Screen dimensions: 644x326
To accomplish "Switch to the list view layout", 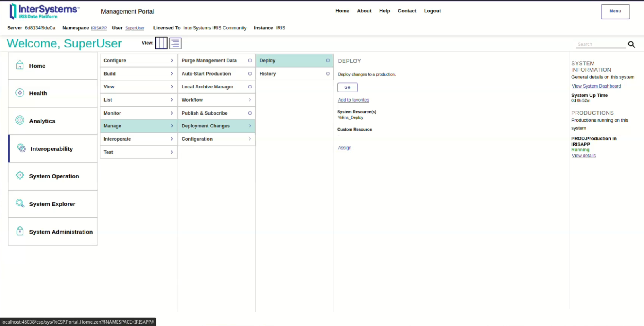I will tap(175, 43).
